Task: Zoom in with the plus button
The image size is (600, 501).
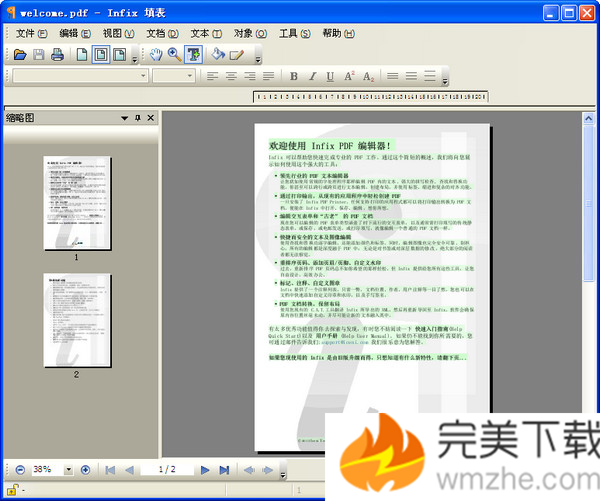Action: click(x=86, y=470)
